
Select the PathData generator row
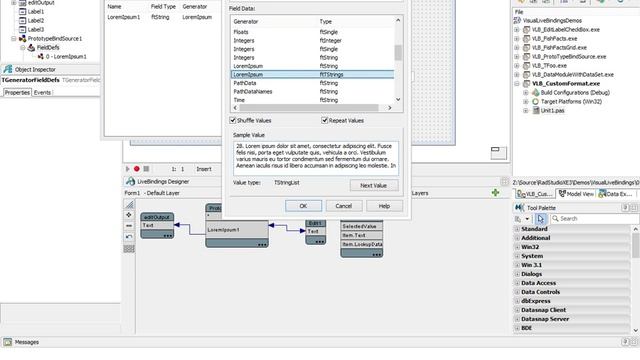point(313,83)
